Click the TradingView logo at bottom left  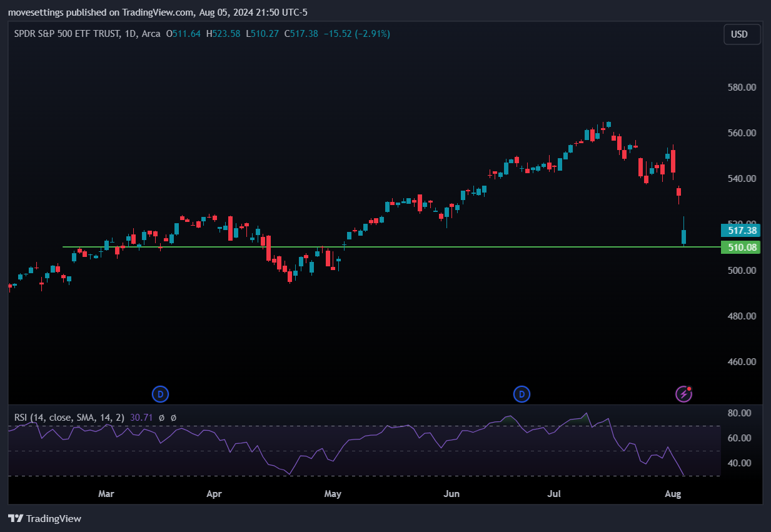(44, 518)
